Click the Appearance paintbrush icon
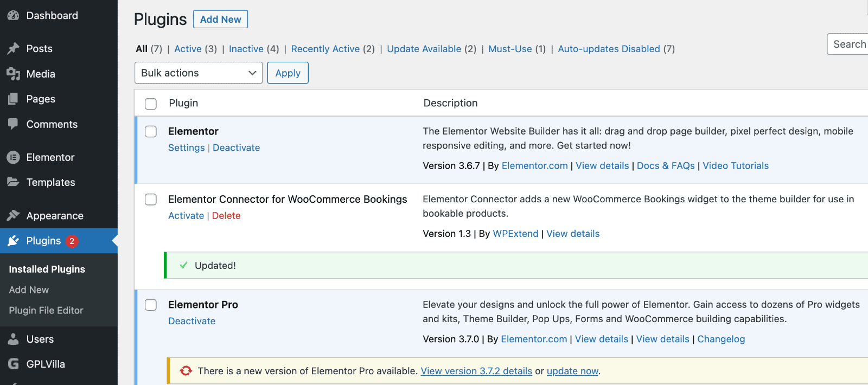The image size is (868, 385). click(13, 215)
